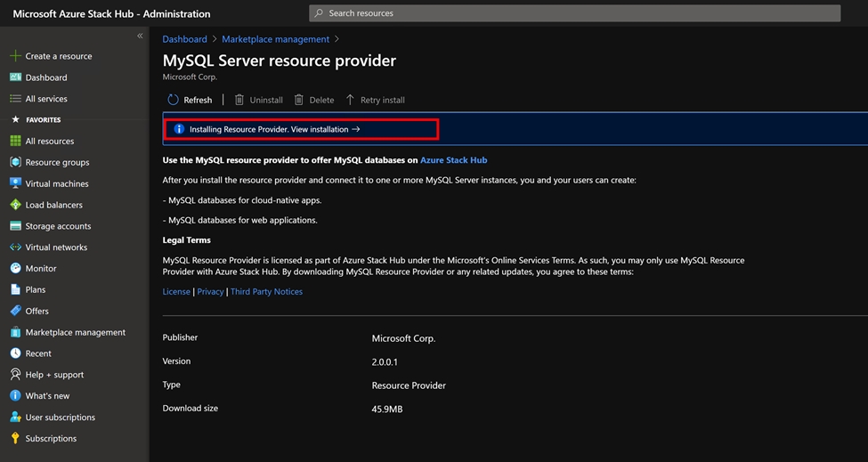Go to Marketplace management breadcrumb
Screen dimensions: 868x462
(275, 39)
